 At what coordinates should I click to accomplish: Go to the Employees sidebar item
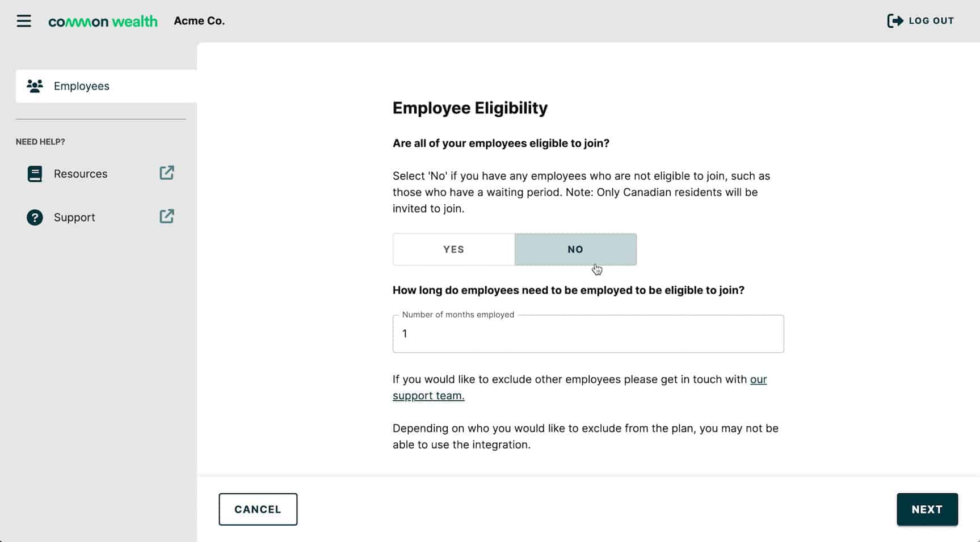[82, 86]
